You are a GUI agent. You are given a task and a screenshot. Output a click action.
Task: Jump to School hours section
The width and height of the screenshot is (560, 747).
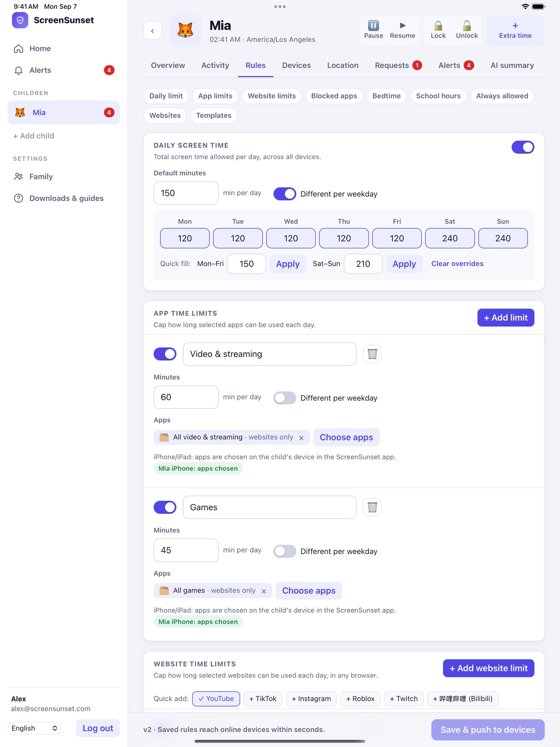(438, 96)
